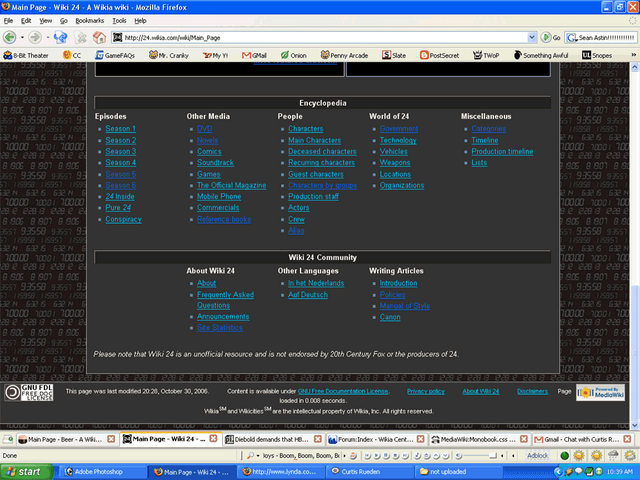Click the rain cloud weather icon
Screen dimensions: 640x480
613,456
